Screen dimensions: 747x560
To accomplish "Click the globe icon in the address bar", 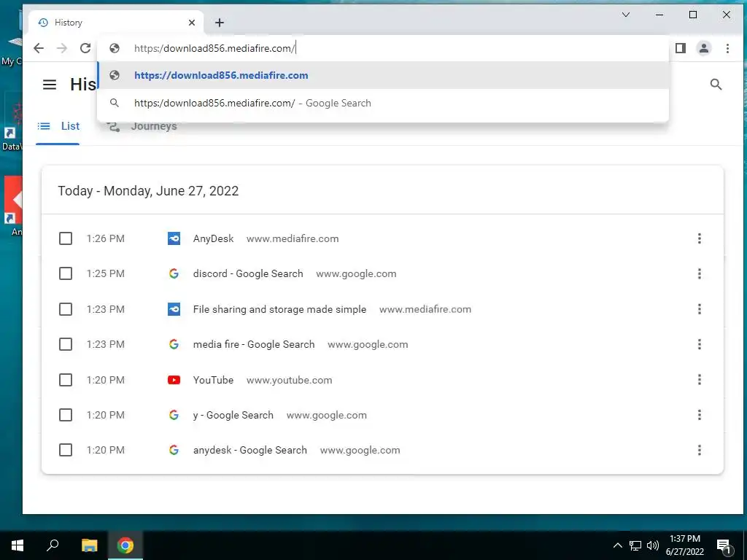I will click(x=115, y=48).
